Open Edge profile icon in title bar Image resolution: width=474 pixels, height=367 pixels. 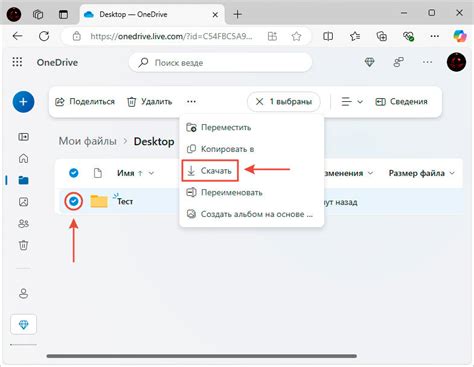14,14
